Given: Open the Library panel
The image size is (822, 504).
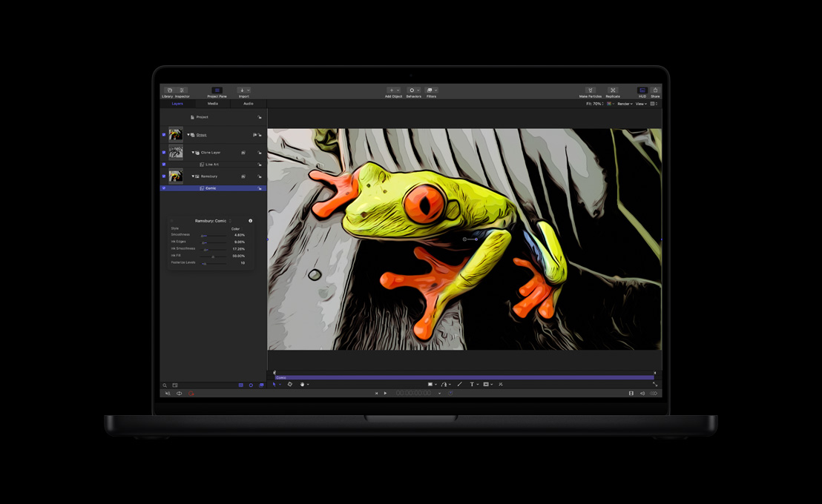Looking at the screenshot, I should click(x=168, y=89).
